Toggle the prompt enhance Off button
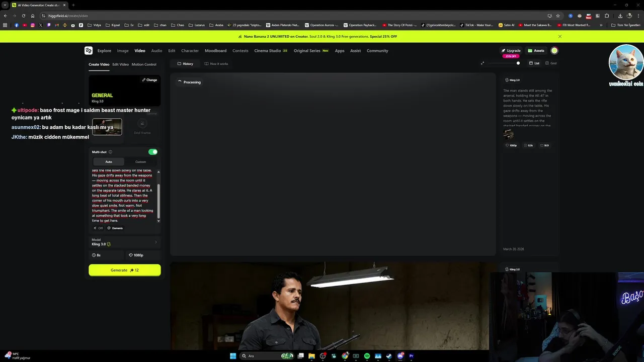The width and height of the screenshot is (644, 362). [x=98, y=228]
